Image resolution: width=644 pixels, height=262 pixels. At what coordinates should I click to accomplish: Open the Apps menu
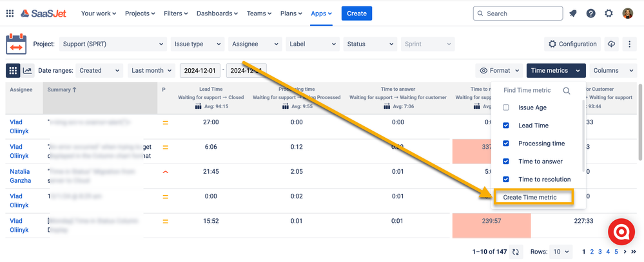pyautogui.click(x=321, y=14)
